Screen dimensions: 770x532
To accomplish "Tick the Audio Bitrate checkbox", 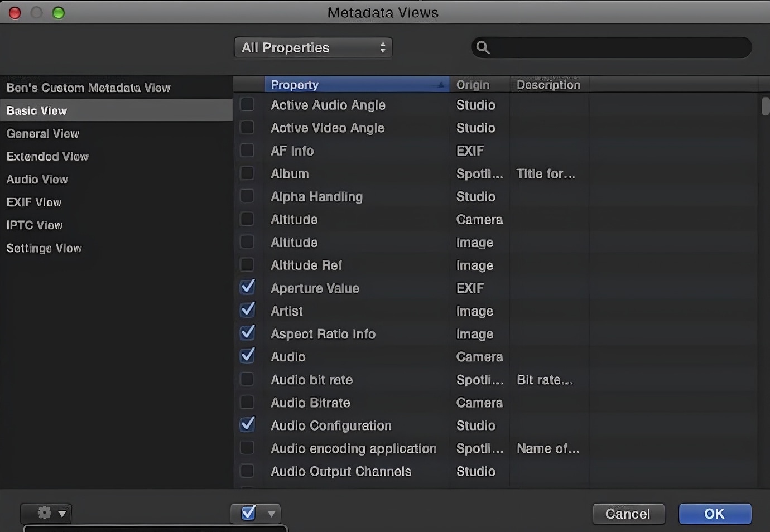I will (247, 402).
